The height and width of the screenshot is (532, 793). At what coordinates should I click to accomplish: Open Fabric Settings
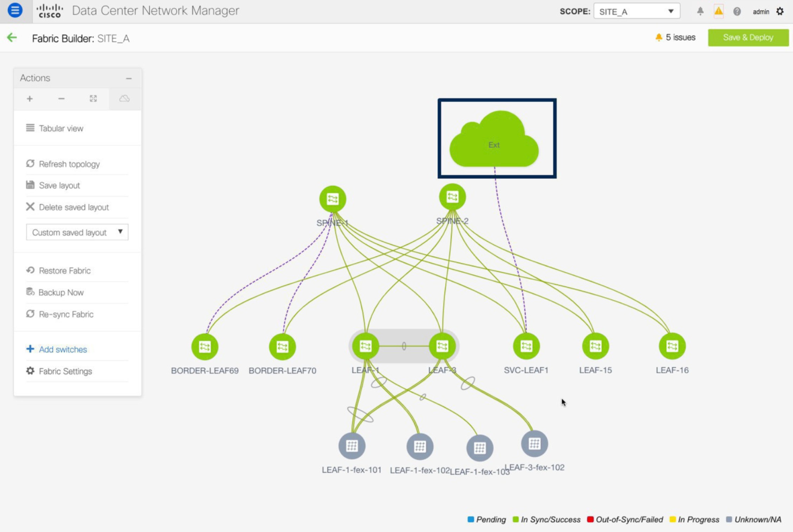tap(59, 371)
